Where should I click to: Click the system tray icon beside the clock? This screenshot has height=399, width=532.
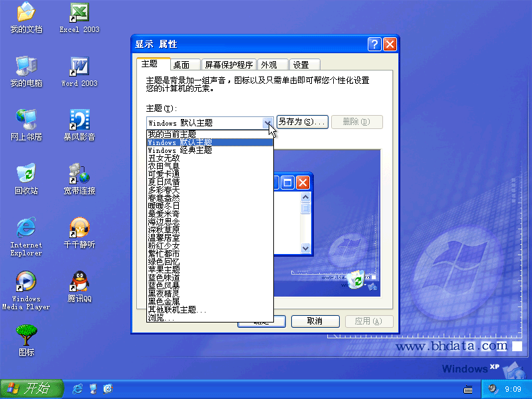point(492,389)
